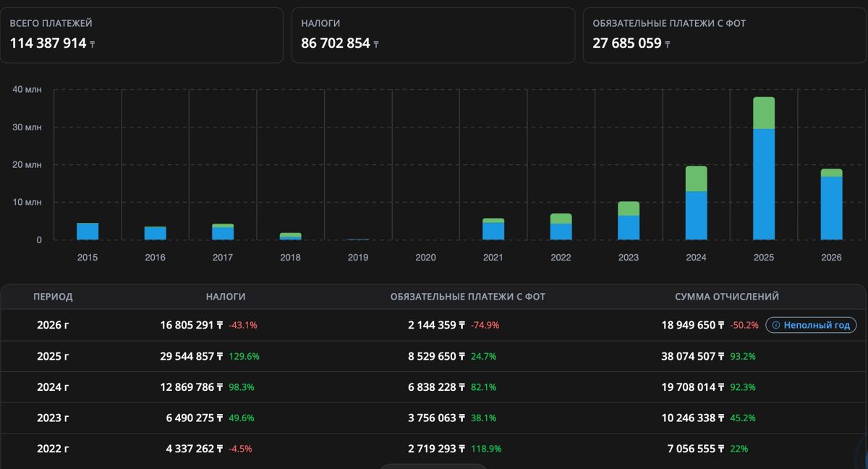This screenshot has width=868, height=469.
Task: Select the "2024 г" period row label
Action: [53, 387]
